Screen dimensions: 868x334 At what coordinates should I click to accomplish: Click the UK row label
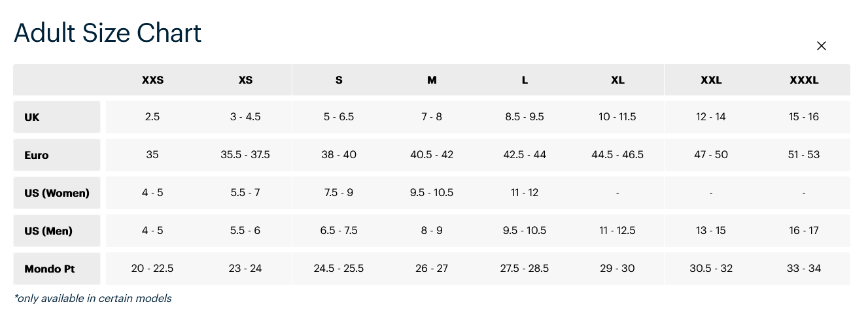(x=32, y=118)
